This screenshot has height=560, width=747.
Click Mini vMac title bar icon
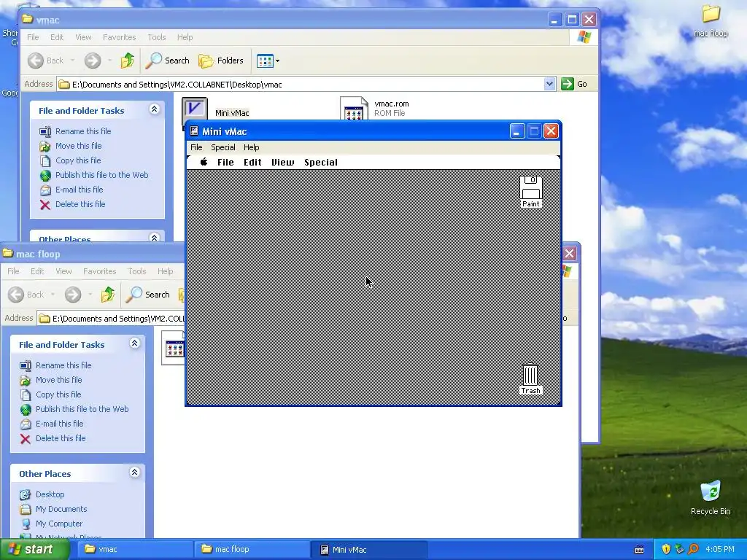(194, 131)
